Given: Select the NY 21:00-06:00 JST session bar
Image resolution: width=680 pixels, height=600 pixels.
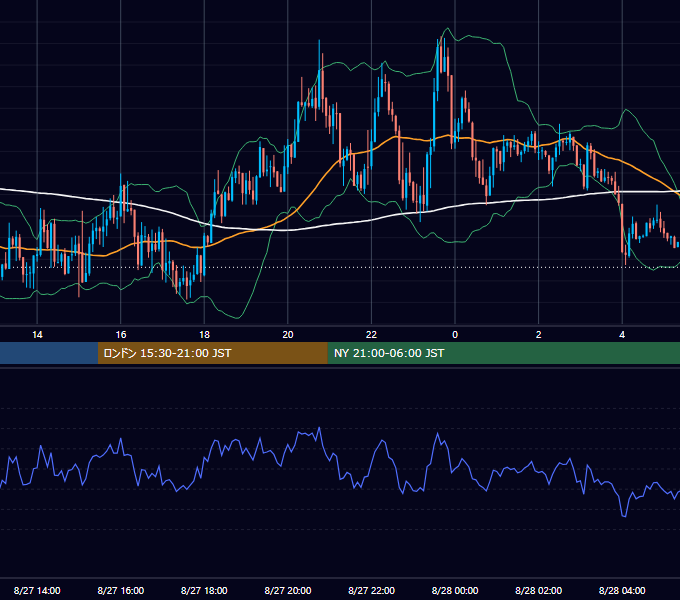Looking at the screenshot, I should [503, 353].
